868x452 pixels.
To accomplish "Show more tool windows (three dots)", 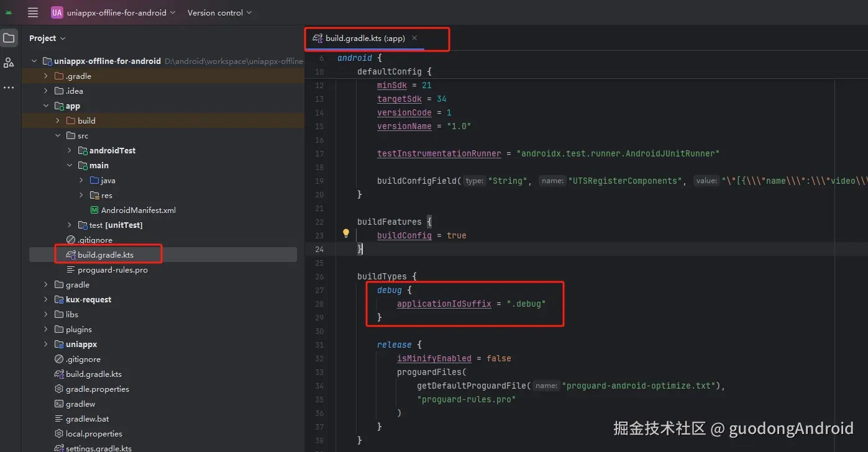I will pos(9,88).
